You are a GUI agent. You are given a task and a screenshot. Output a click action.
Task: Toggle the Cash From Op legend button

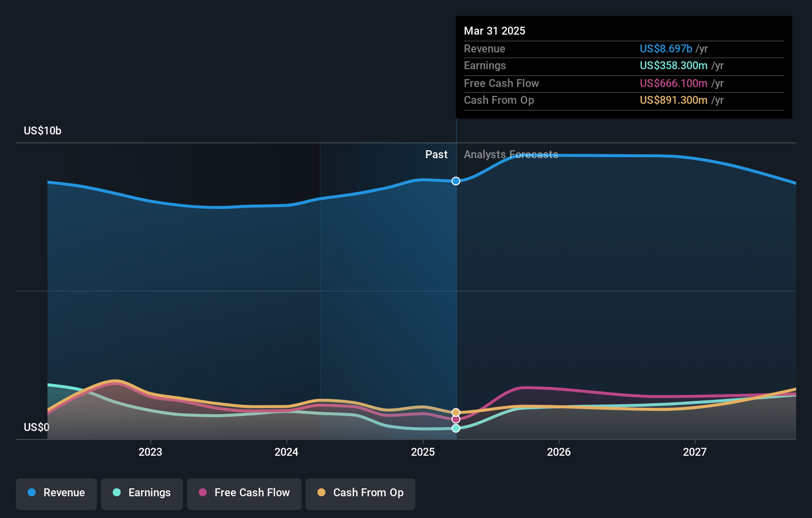pyautogui.click(x=361, y=494)
